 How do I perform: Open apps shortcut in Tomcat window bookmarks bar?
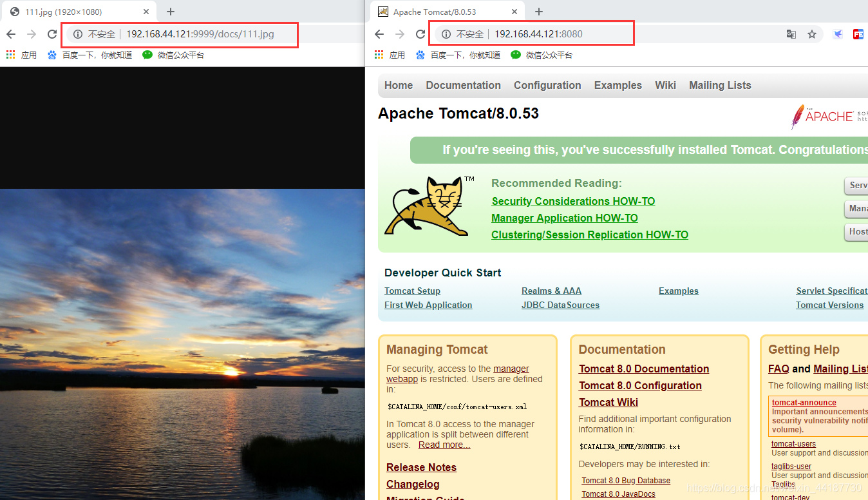390,55
